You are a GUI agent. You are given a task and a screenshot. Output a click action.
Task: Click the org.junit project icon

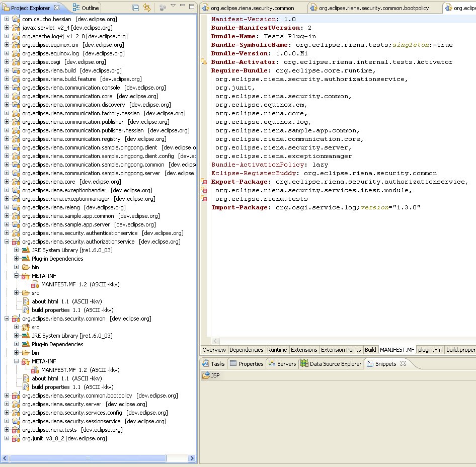click(x=16, y=438)
